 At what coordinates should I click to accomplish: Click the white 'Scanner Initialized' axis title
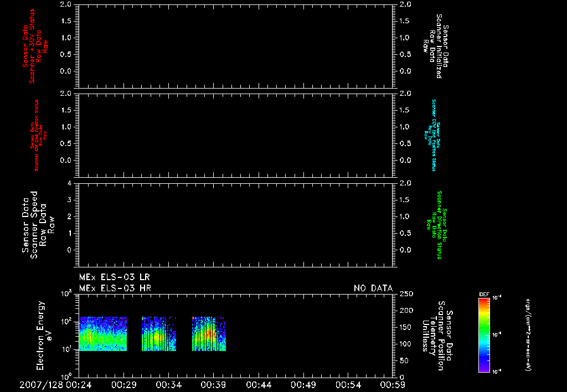point(439,47)
